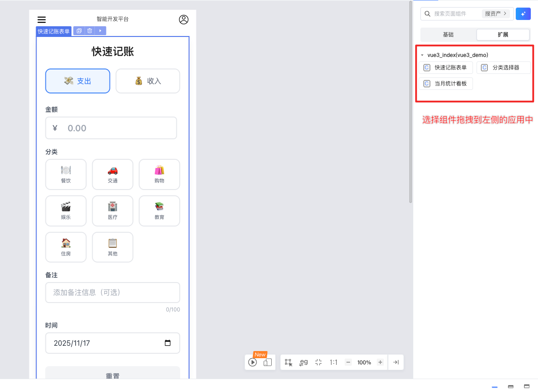Select the 快速记账表单 component label tag

pyautogui.click(x=54, y=31)
